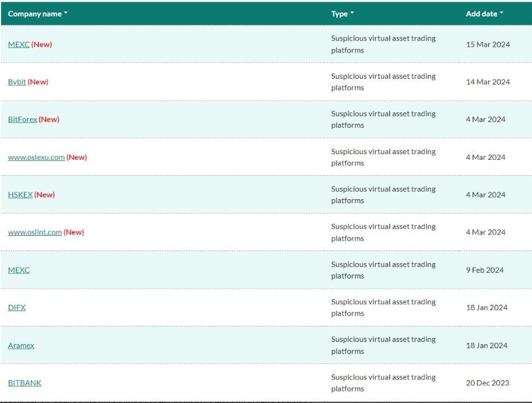Open the www.oslexu.com link
This screenshot has height=403, width=532.
point(36,157)
